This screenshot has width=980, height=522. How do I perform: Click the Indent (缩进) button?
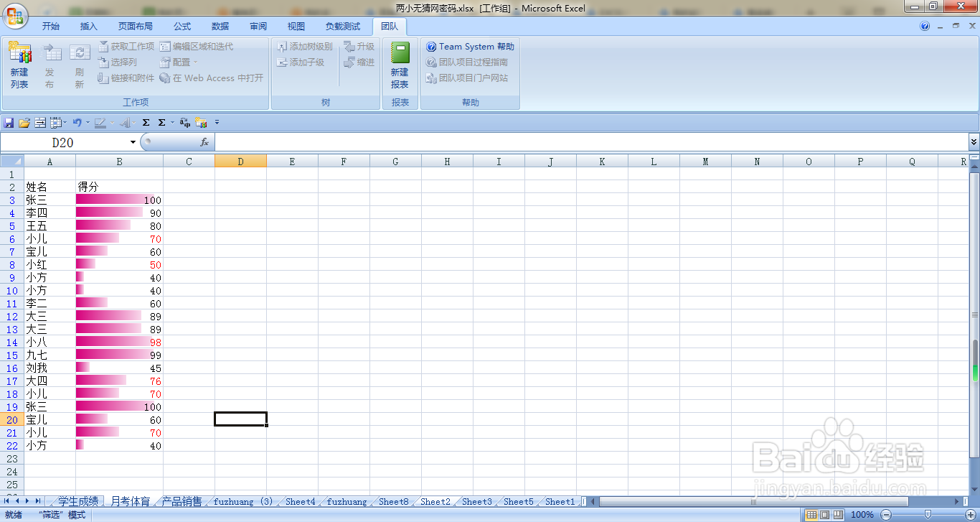[x=359, y=62]
